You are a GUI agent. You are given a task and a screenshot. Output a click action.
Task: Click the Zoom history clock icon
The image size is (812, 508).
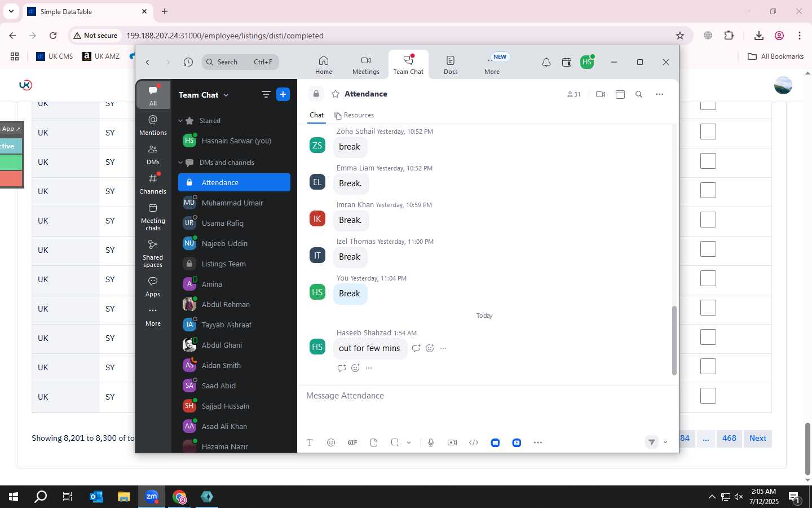click(188, 62)
